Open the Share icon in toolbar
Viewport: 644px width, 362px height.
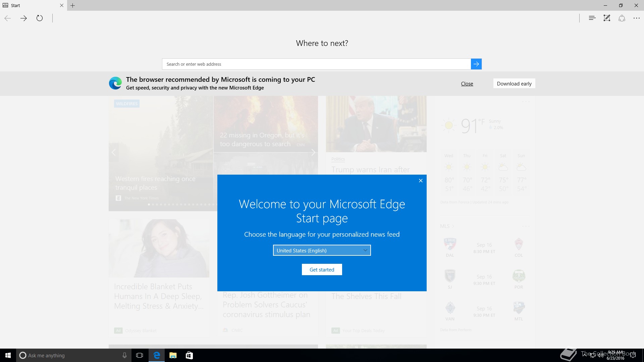(x=622, y=18)
